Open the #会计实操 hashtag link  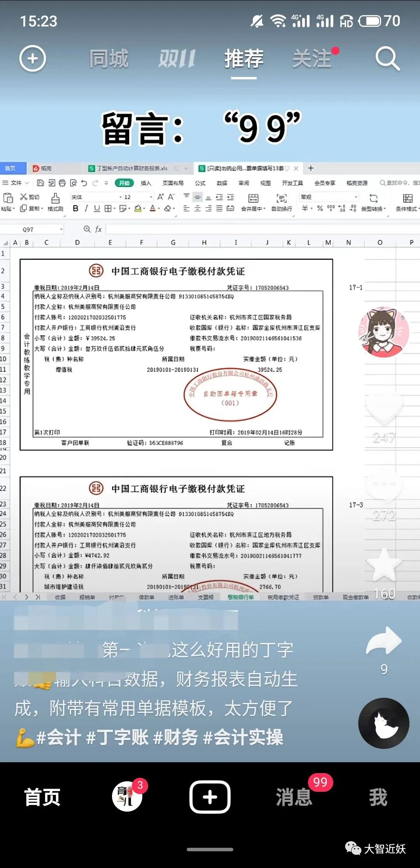click(243, 737)
